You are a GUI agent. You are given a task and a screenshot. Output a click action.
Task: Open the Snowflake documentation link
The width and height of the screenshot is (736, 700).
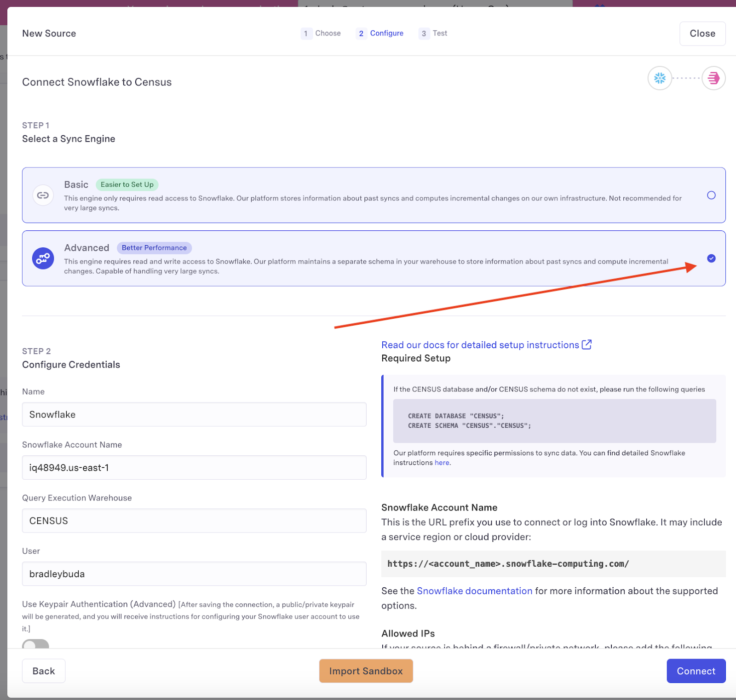(474, 591)
